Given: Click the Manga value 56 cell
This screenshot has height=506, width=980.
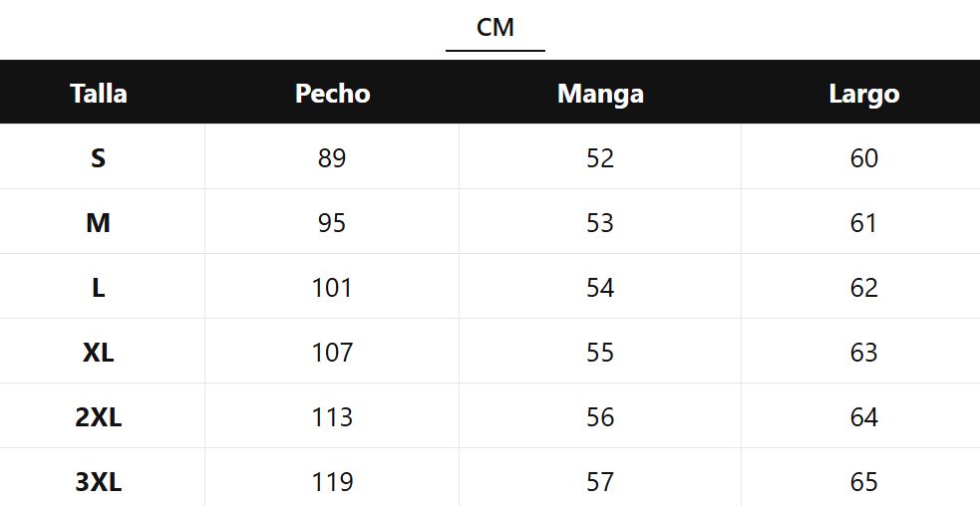Looking at the screenshot, I should (600, 417).
